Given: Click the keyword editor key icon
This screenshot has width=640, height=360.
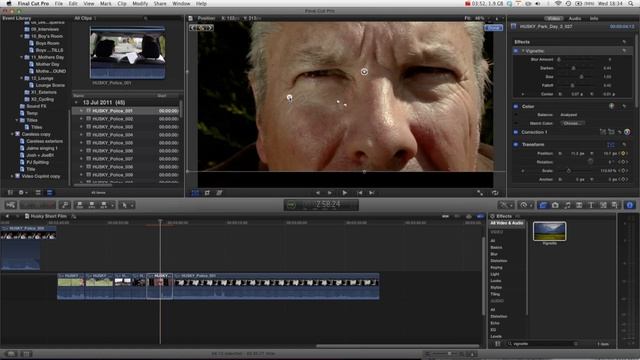Looking at the screenshot, I should (x=64, y=205).
